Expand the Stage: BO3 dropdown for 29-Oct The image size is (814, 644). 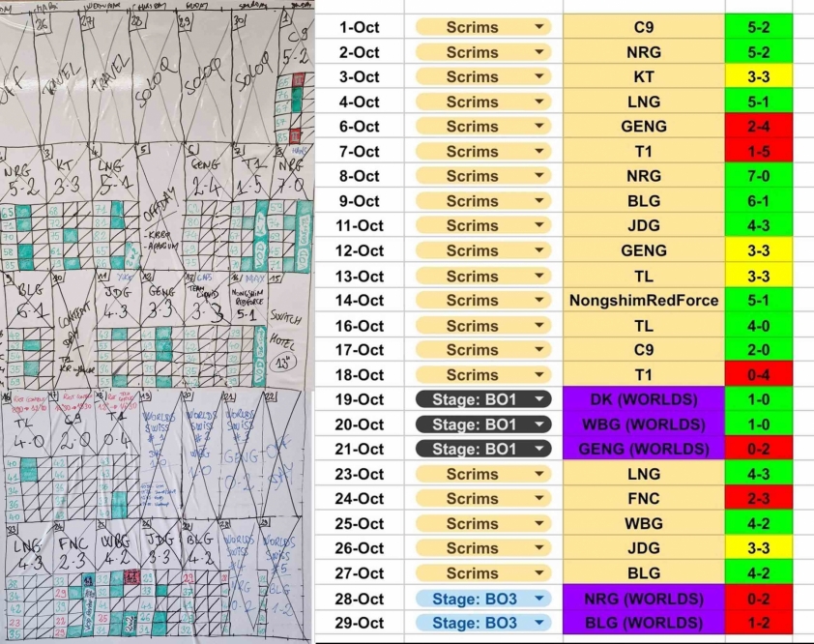483,623
